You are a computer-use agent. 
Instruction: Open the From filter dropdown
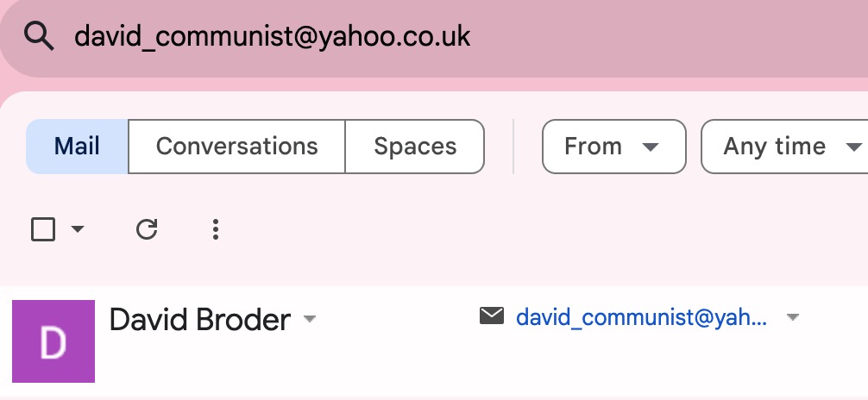614,147
